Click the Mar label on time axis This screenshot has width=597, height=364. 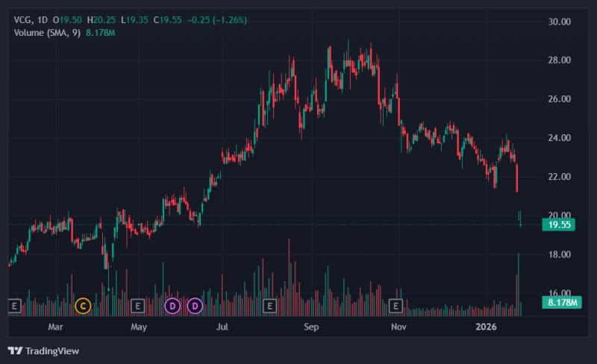[55, 327]
